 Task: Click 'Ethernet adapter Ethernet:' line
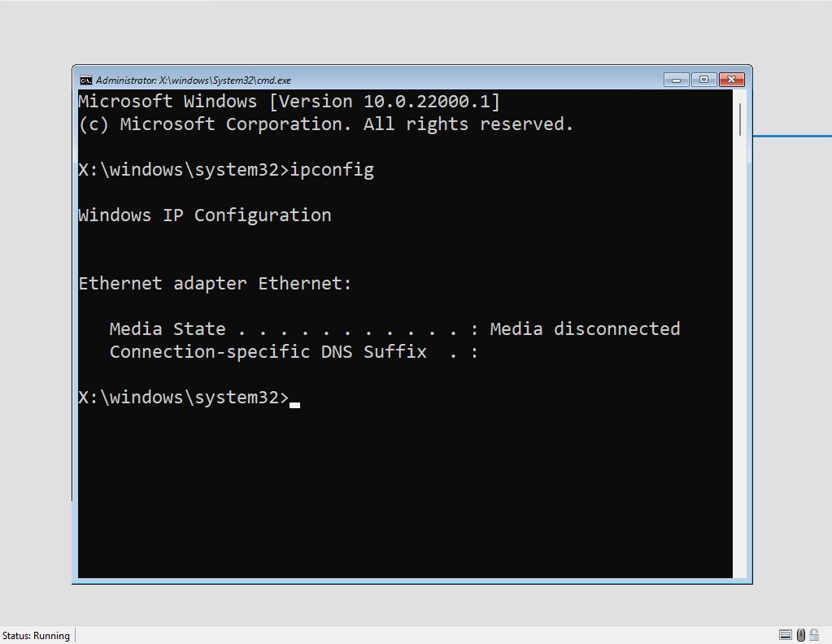215,284
